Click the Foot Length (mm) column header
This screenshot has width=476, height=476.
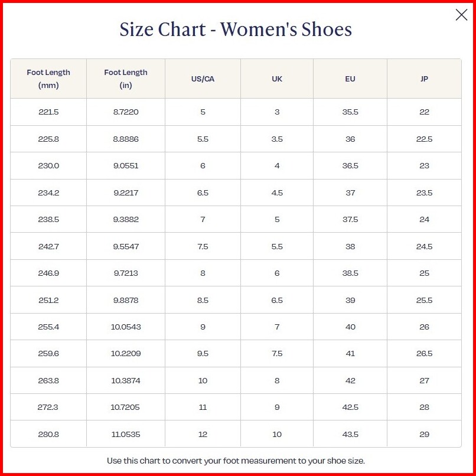(x=48, y=79)
